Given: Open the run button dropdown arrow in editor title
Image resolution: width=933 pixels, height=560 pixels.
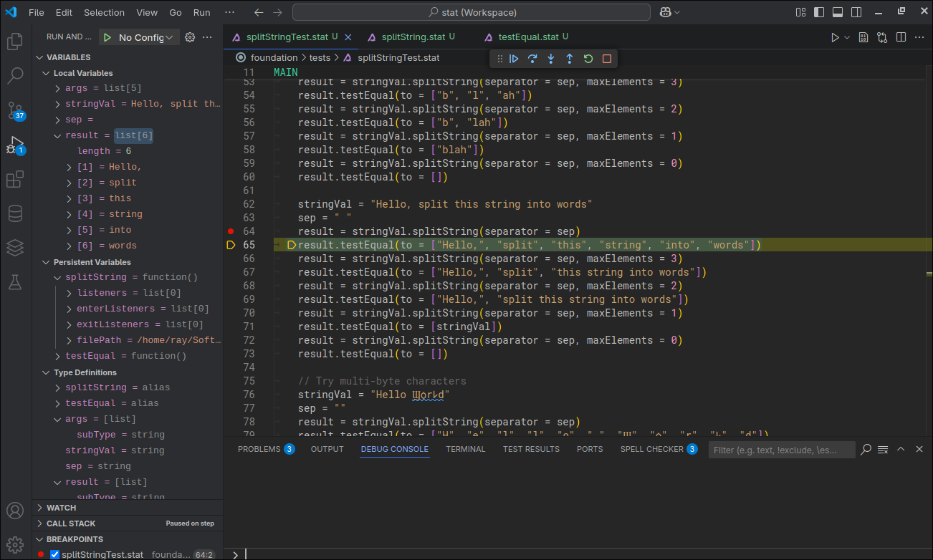Looking at the screenshot, I should [847, 37].
